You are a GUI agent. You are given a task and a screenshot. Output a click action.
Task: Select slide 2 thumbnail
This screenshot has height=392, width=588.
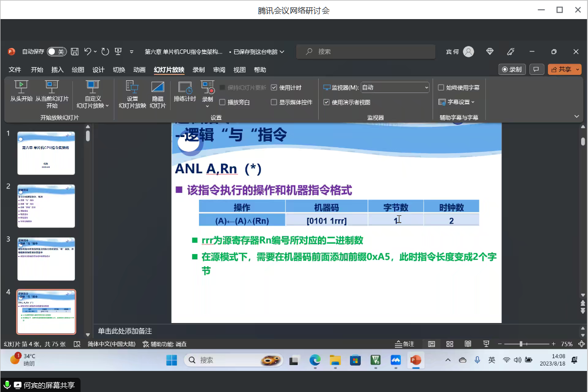tap(46, 206)
